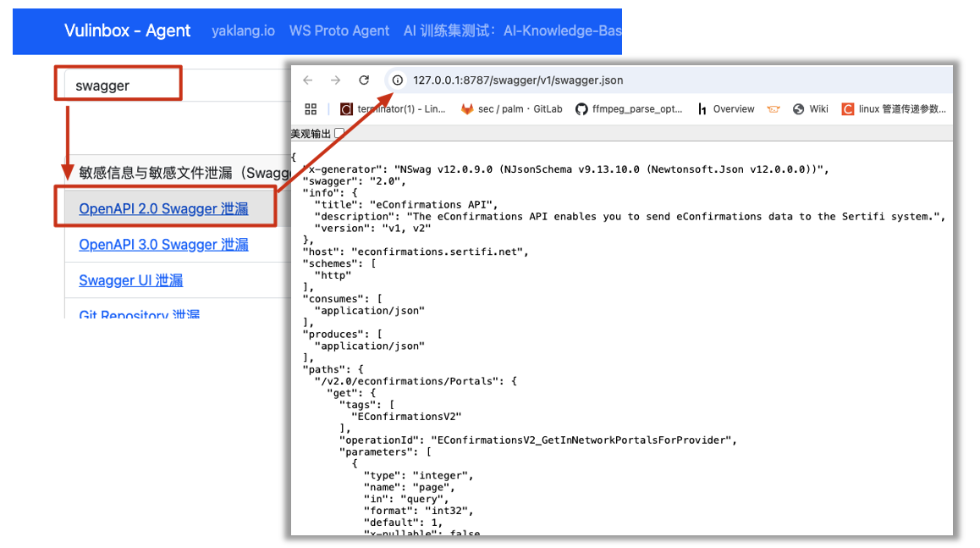Open the OpenAPI 2.0 Swagger 泄漏 link
The height and width of the screenshot is (548, 980).
click(163, 208)
